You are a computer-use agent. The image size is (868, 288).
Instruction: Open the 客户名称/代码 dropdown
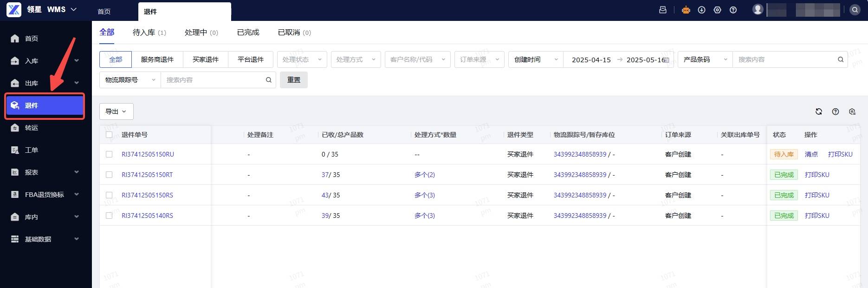click(x=418, y=59)
